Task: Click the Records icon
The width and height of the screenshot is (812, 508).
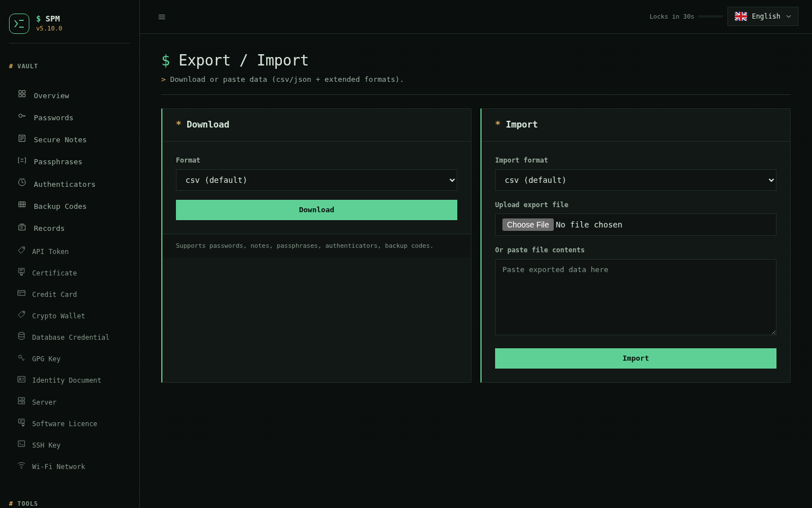Action: pyautogui.click(x=22, y=227)
